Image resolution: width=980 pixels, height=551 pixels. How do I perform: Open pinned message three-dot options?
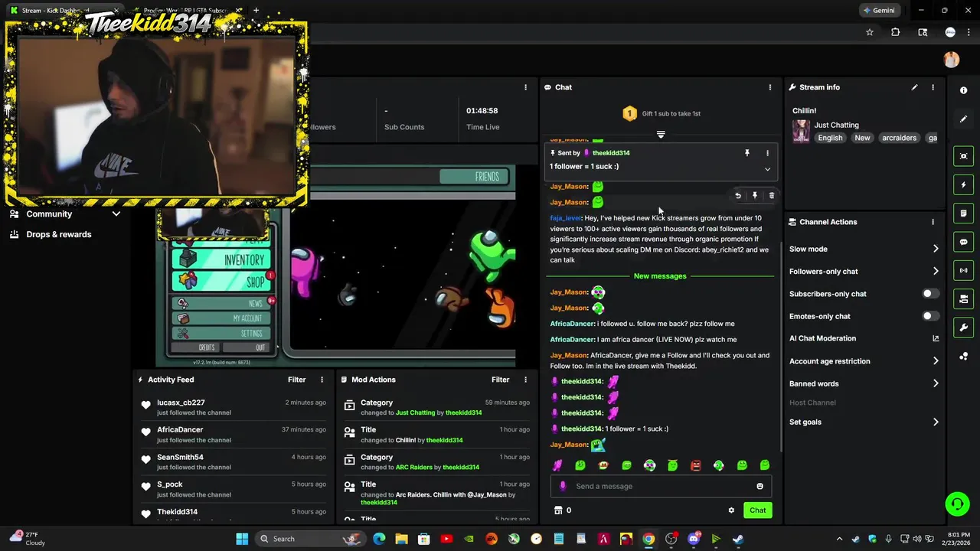pos(767,153)
